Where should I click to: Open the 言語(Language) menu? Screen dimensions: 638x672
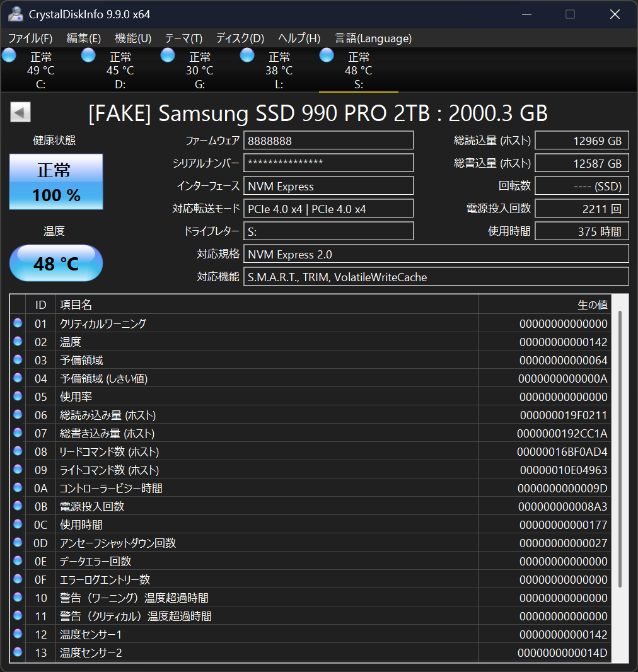(373, 38)
